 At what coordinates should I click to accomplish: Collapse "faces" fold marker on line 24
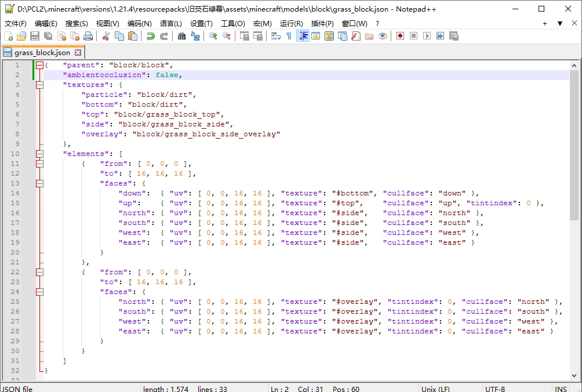[40, 292]
